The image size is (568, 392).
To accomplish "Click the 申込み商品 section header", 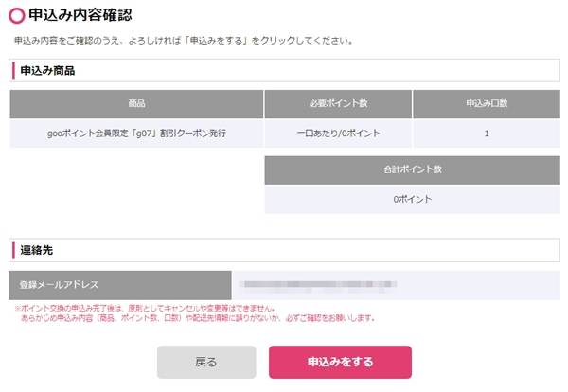I will coord(284,70).
